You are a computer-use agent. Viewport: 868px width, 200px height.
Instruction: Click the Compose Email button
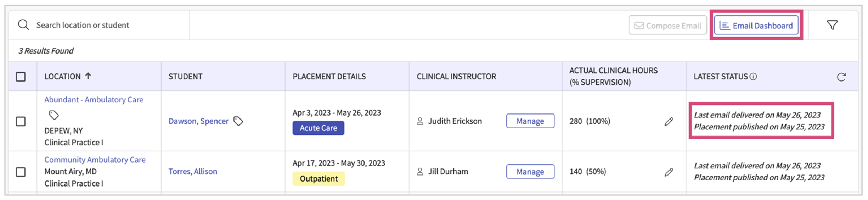tap(667, 26)
